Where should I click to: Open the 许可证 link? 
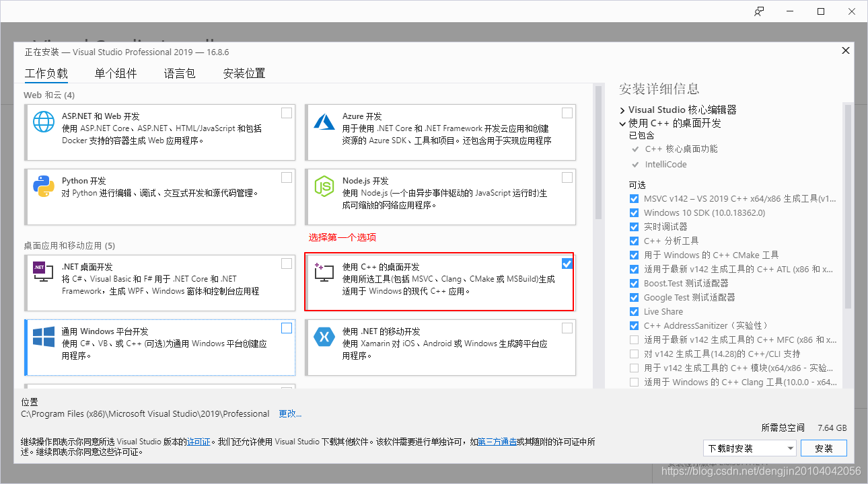(x=198, y=442)
